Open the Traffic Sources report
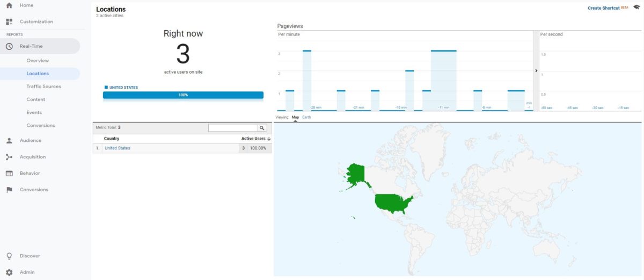The height and width of the screenshot is (280, 644). pyautogui.click(x=44, y=87)
